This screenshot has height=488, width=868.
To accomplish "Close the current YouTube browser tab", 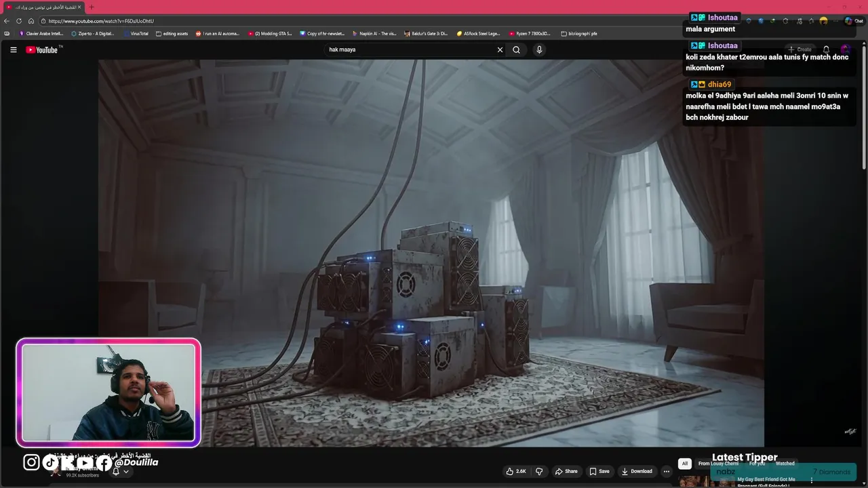I will pyautogui.click(x=79, y=7).
